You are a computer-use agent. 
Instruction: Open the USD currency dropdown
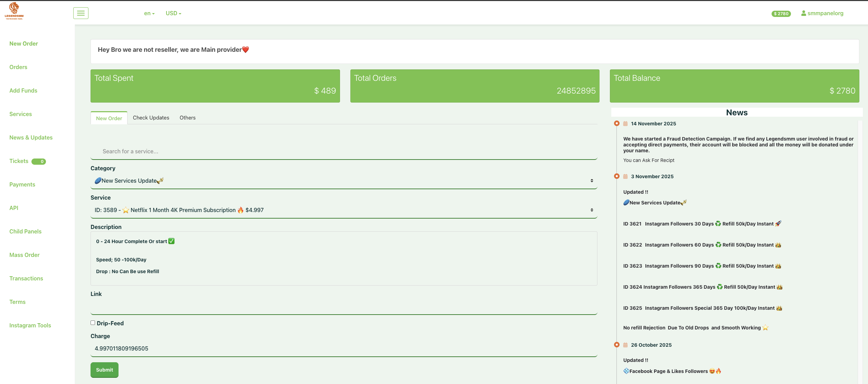pos(173,13)
